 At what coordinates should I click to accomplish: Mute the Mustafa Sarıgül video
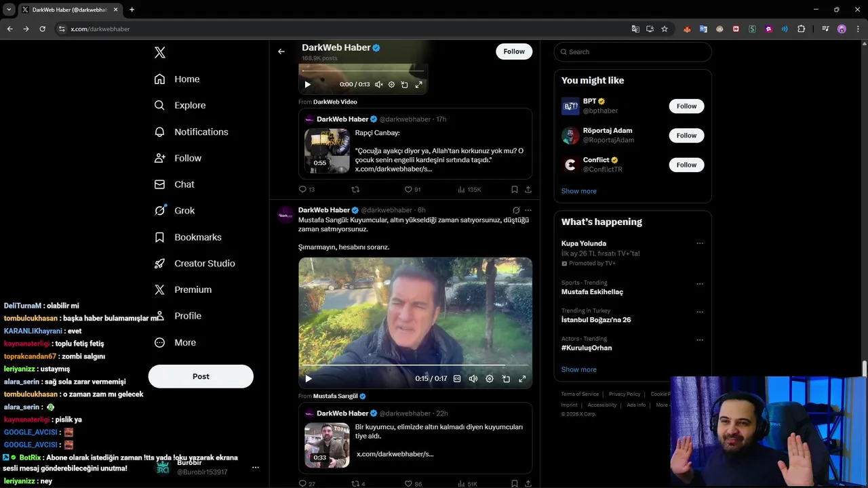click(x=473, y=379)
